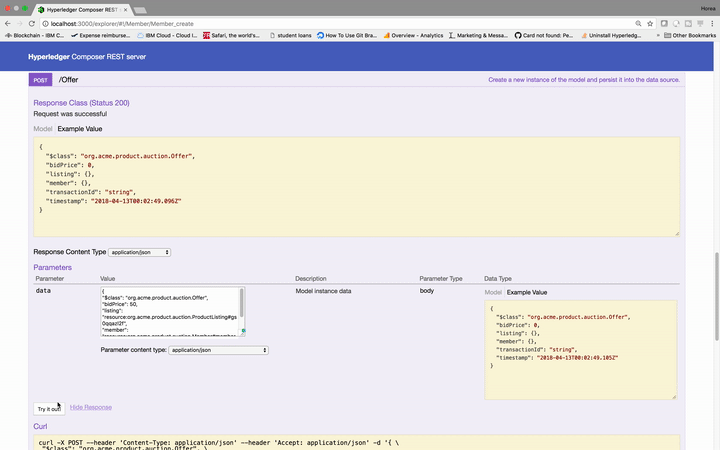The height and width of the screenshot is (450, 720).
Task: Click the yellow Data Type example JSON box
Action: pyautogui.click(x=578, y=350)
